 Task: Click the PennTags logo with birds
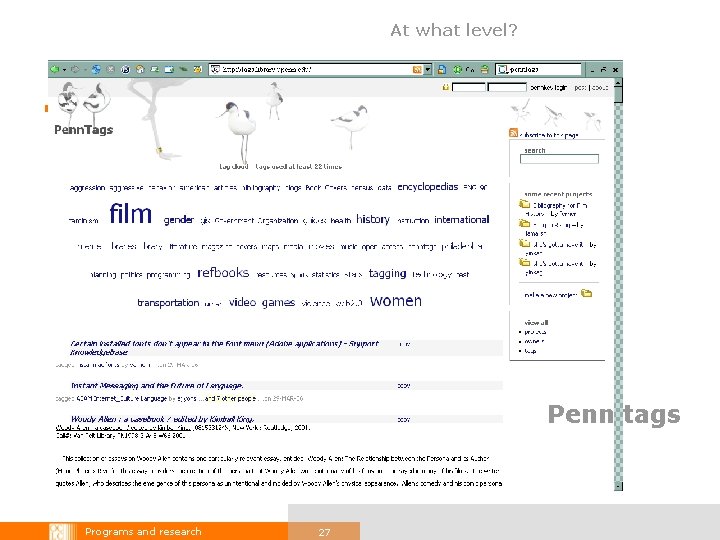(x=83, y=109)
